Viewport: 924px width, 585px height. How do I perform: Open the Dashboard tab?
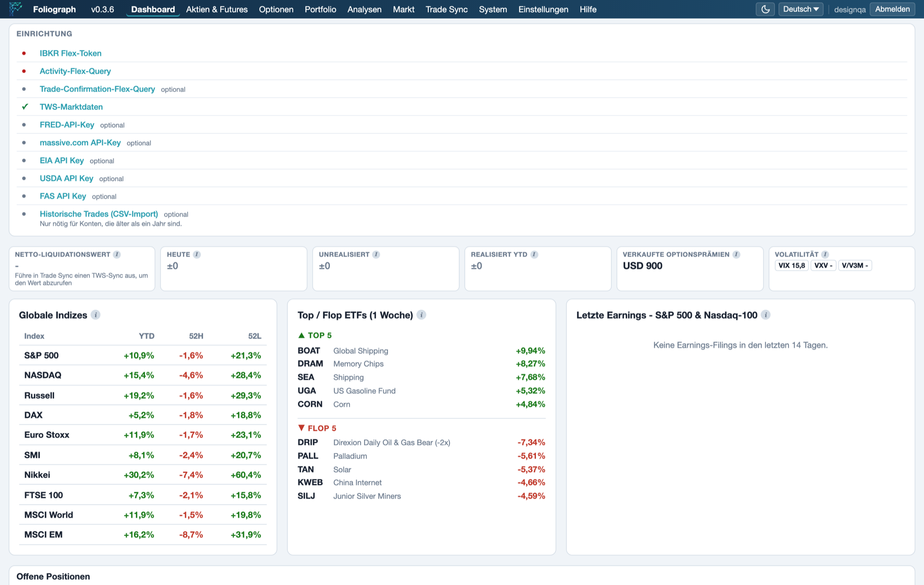pyautogui.click(x=153, y=9)
